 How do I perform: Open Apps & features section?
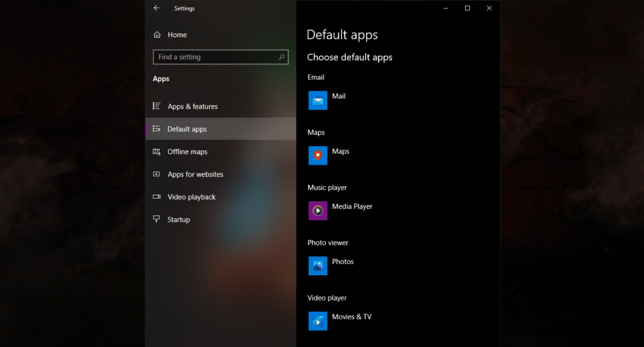point(192,106)
